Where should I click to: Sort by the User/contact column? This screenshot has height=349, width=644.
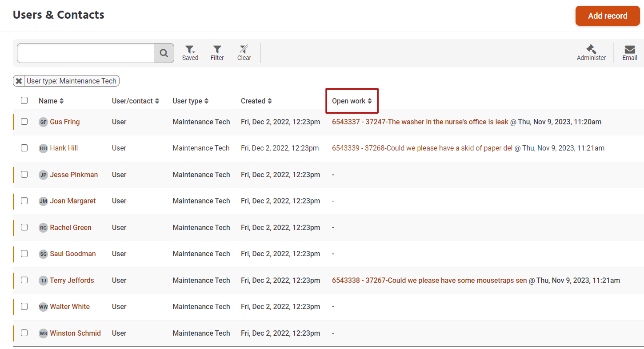click(136, 101)
